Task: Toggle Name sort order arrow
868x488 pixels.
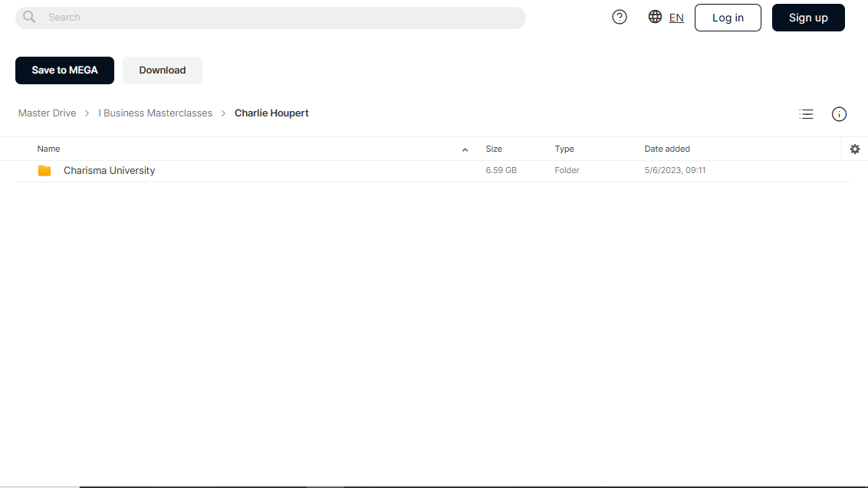Action: (465, 149)
